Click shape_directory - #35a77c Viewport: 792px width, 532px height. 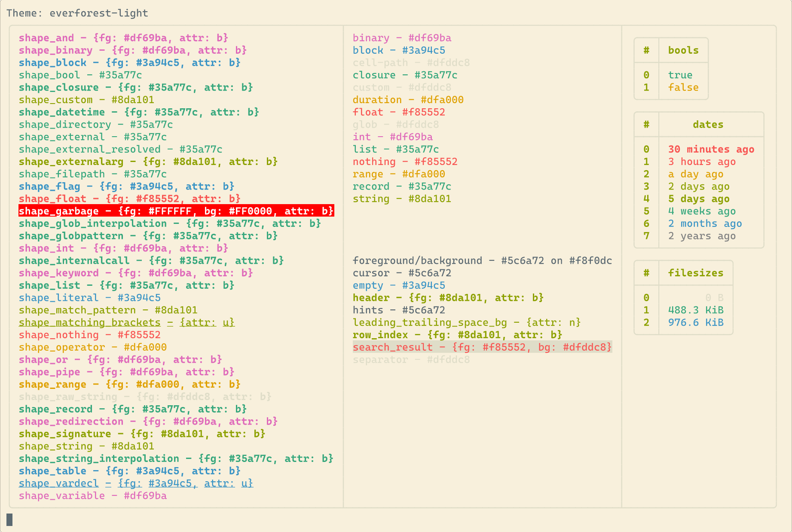[x=96, y=125]
